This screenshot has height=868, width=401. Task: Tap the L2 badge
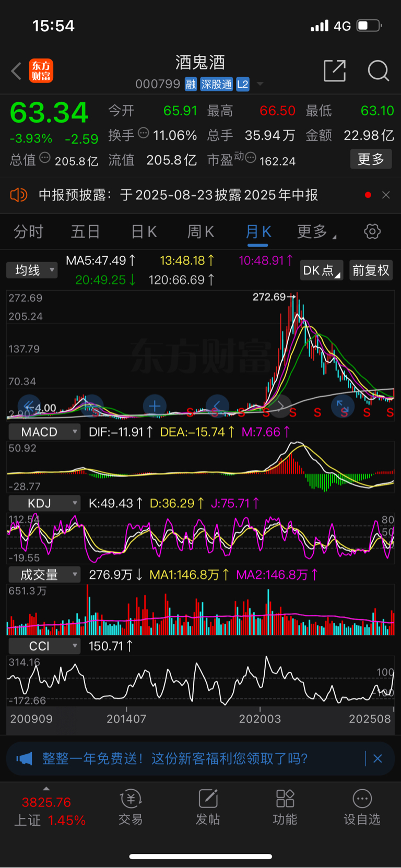tap(243, 84)
